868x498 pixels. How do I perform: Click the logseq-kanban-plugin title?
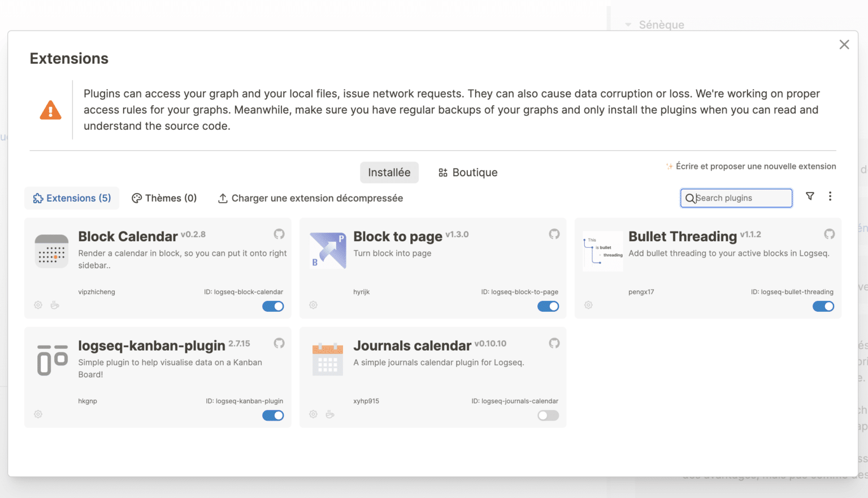point(151,346)
